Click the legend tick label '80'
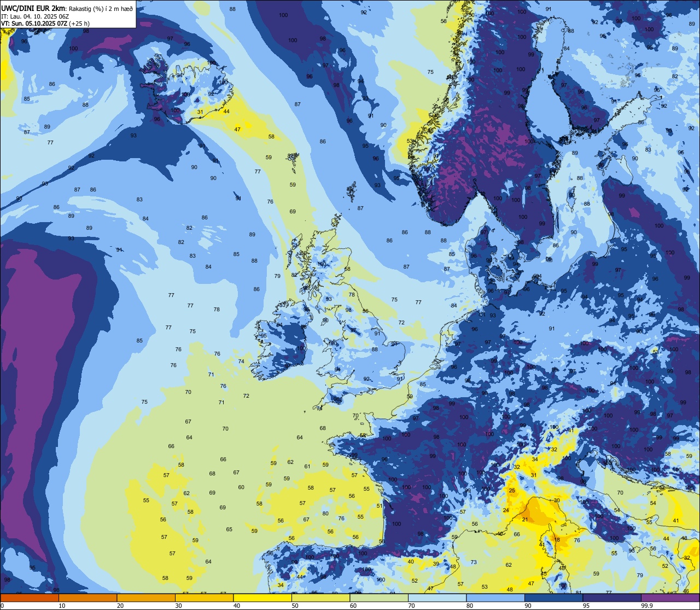The image size is (700, 610). click(x=470, y=606)
